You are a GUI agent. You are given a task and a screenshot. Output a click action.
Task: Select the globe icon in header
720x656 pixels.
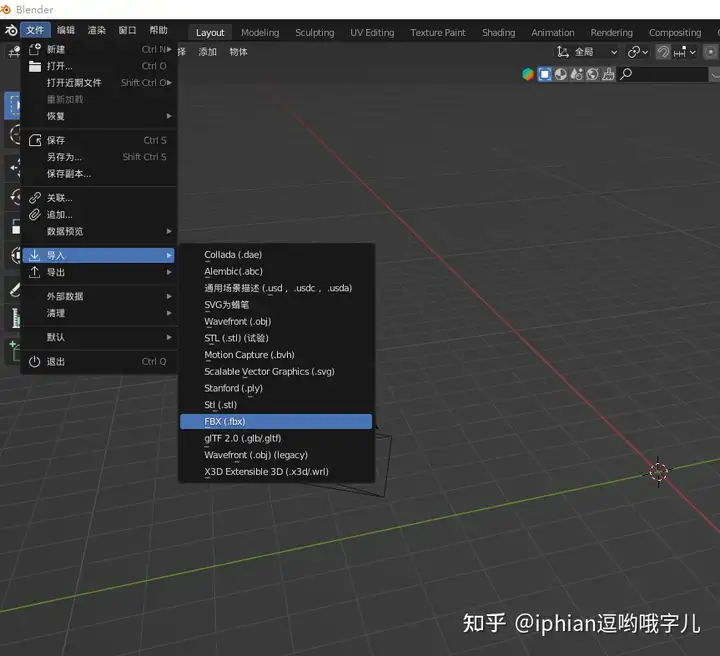coord(592,74)
